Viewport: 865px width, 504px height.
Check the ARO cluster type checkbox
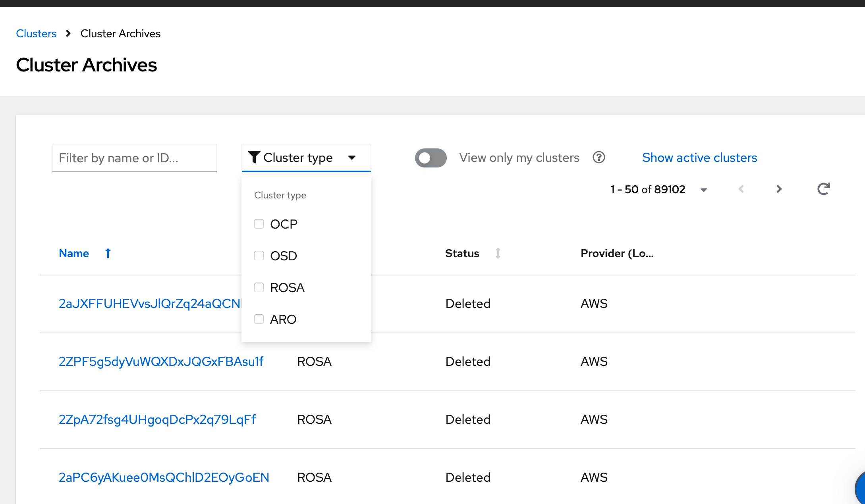[259, 319]
